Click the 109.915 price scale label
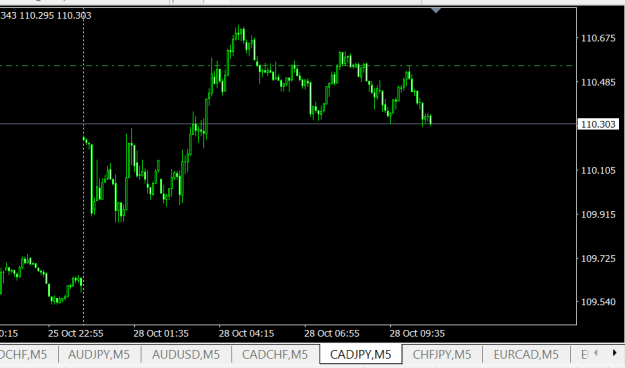Viewport: 625px width, 368px height. click(x=598, y=215)
